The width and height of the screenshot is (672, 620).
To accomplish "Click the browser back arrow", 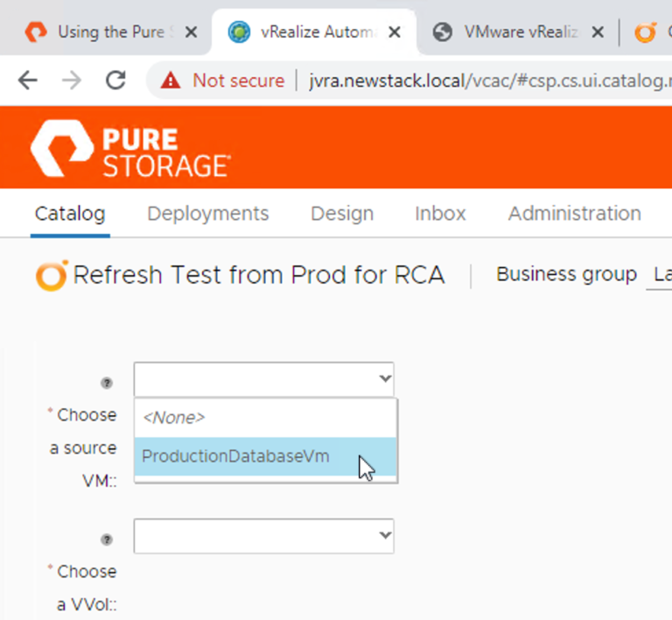I will pyautogui.click(x=28, y=81).
